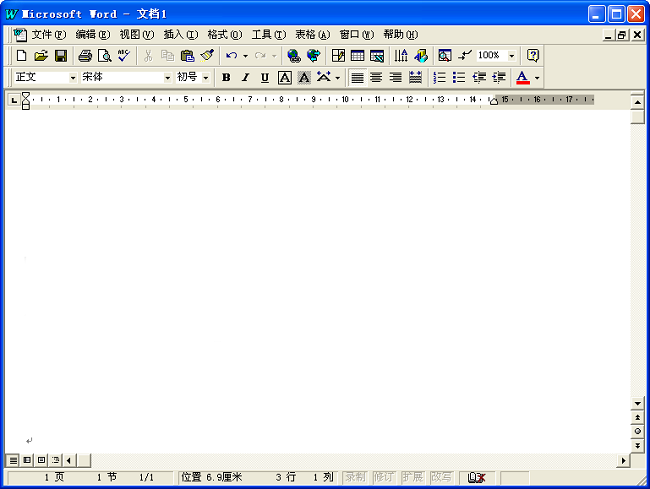This screenshot has height=489, width=650.
Task: Toggle Italic formatting
Action: coord(245,78)
